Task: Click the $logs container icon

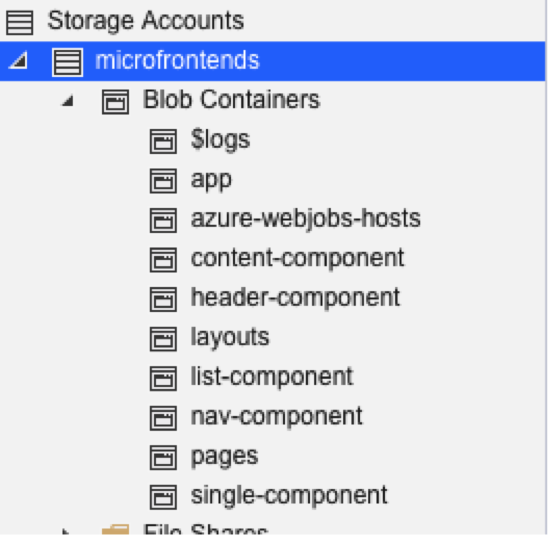Action: pyautogui.click(x=163, y=141)
